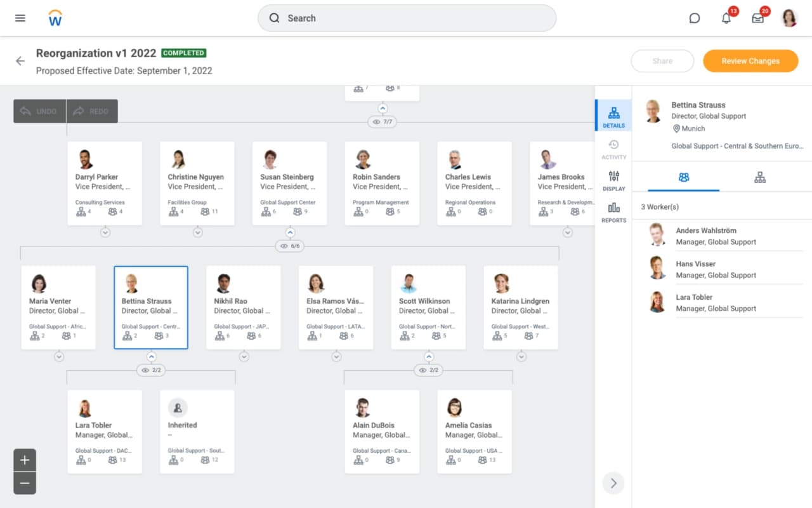The width and height of the screenshot is (812, 508).
Task: Switch to the workers tab in details panel
Action: click(x=684, y=178)
